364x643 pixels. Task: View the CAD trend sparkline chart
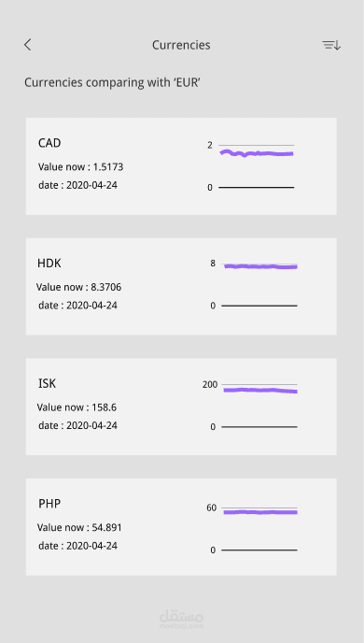coord(250,165)
